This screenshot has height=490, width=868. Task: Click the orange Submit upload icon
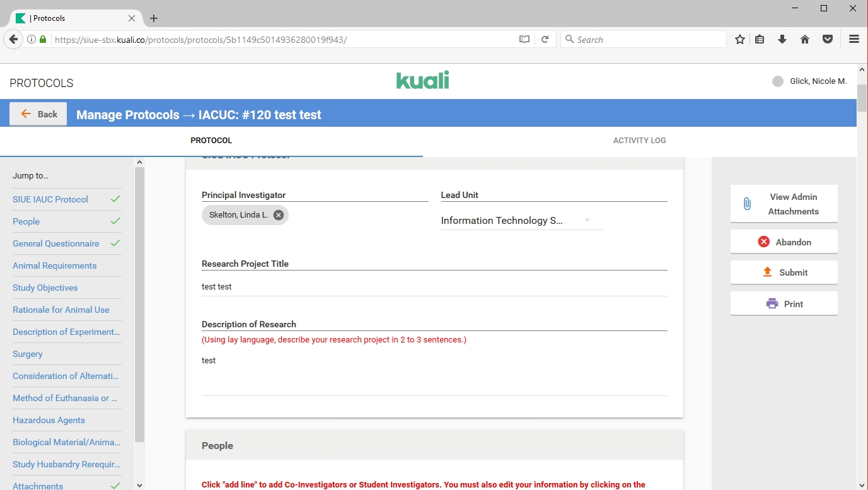(767, 272)
